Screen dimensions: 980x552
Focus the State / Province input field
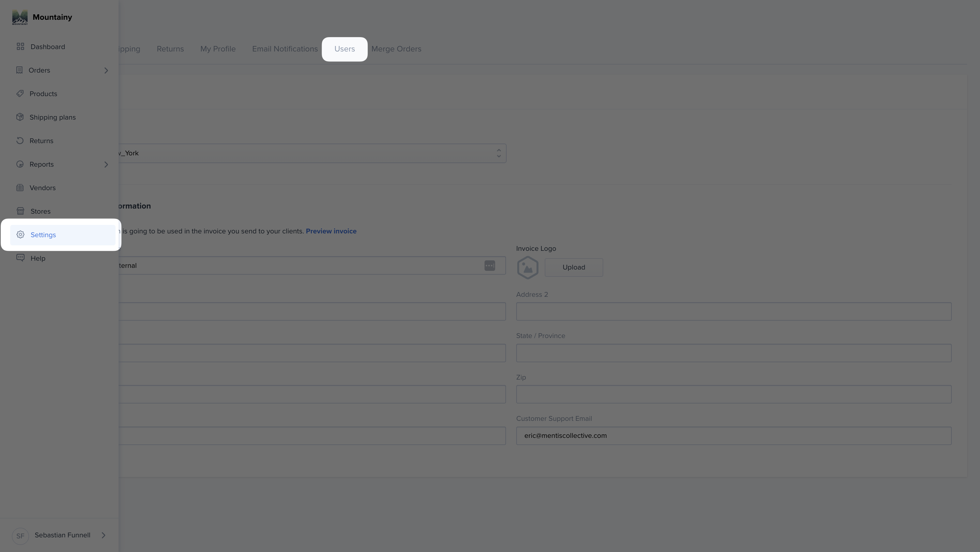(x=734, y=353)
